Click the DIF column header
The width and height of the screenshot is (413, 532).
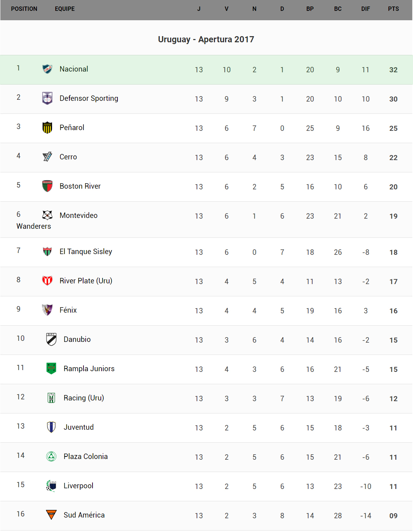[x=365, y=9]
